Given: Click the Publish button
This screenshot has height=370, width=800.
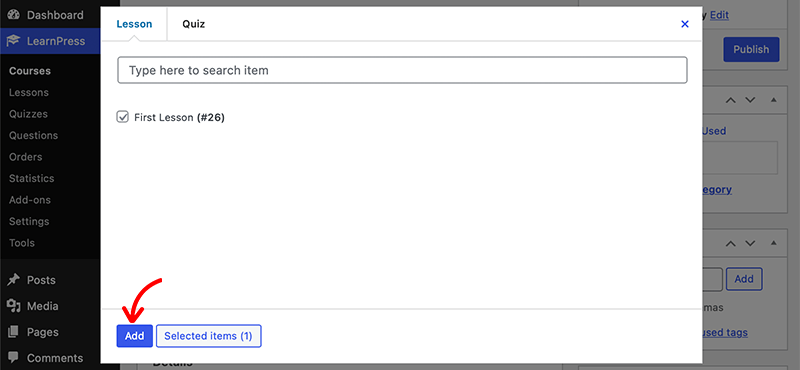Looking at the screenshot, I should [x=751, y=50].
